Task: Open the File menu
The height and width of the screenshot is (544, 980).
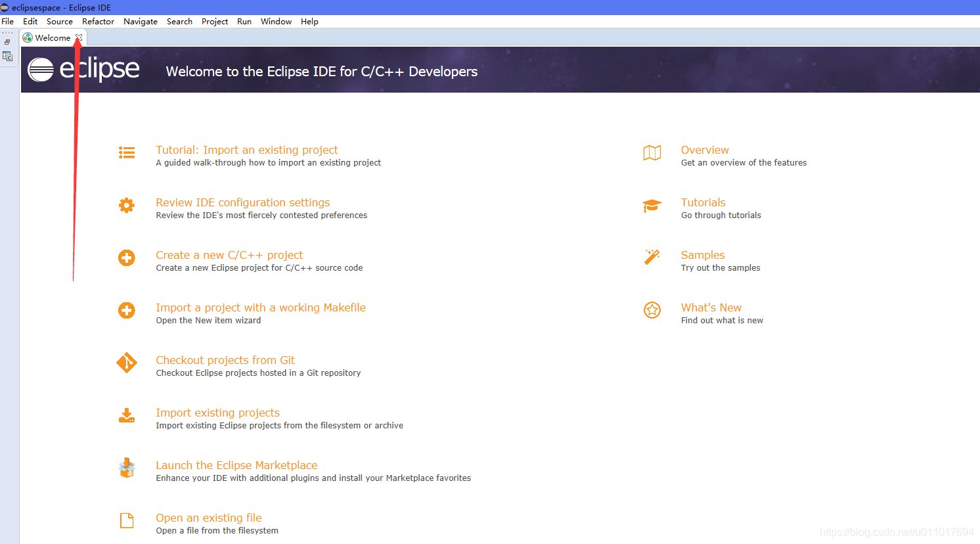Action: coord(8,22)
